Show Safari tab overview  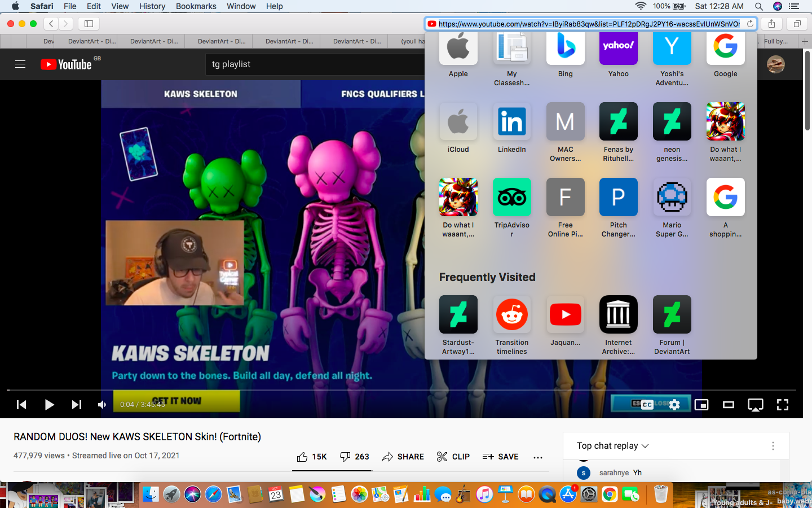(797, 24)
